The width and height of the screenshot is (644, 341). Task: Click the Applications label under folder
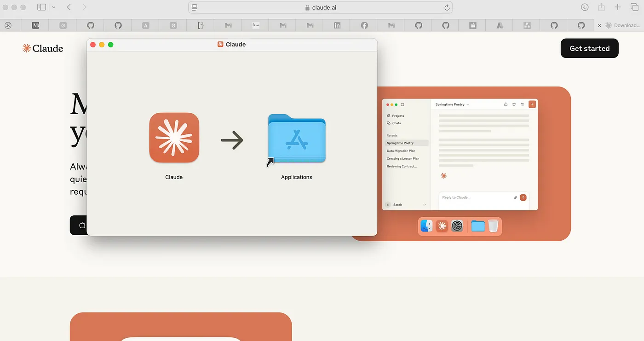[x=297, y=177]
